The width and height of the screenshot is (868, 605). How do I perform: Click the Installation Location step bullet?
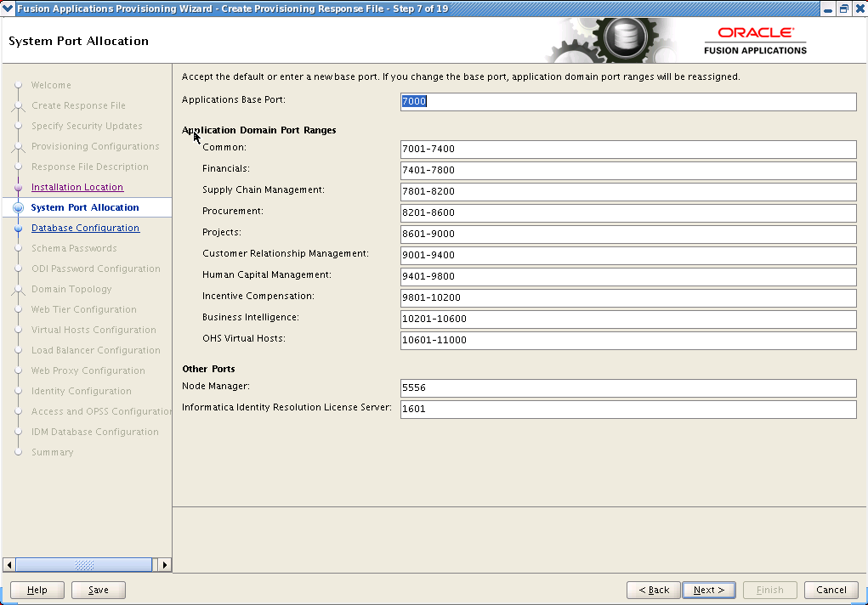[x=18, y=187]
